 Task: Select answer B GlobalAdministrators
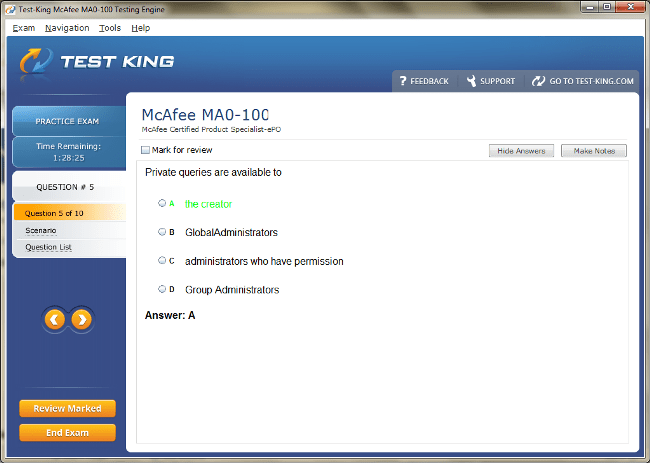162,232
